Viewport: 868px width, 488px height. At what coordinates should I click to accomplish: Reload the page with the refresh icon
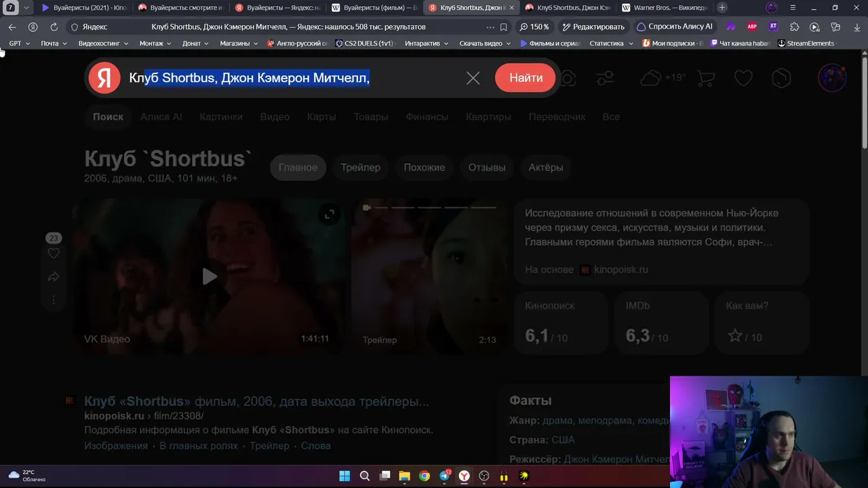pos(54,27)
